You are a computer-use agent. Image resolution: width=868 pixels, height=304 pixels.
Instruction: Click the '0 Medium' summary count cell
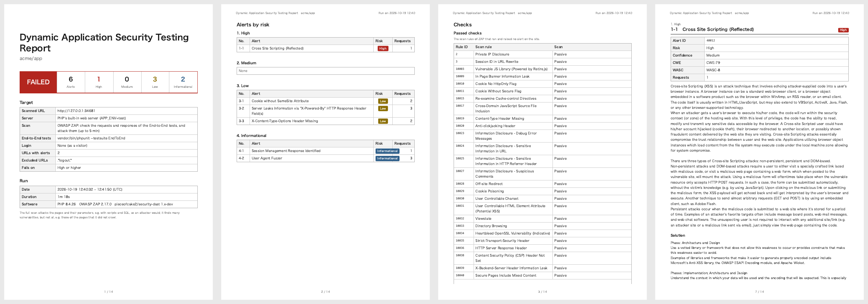127,82
